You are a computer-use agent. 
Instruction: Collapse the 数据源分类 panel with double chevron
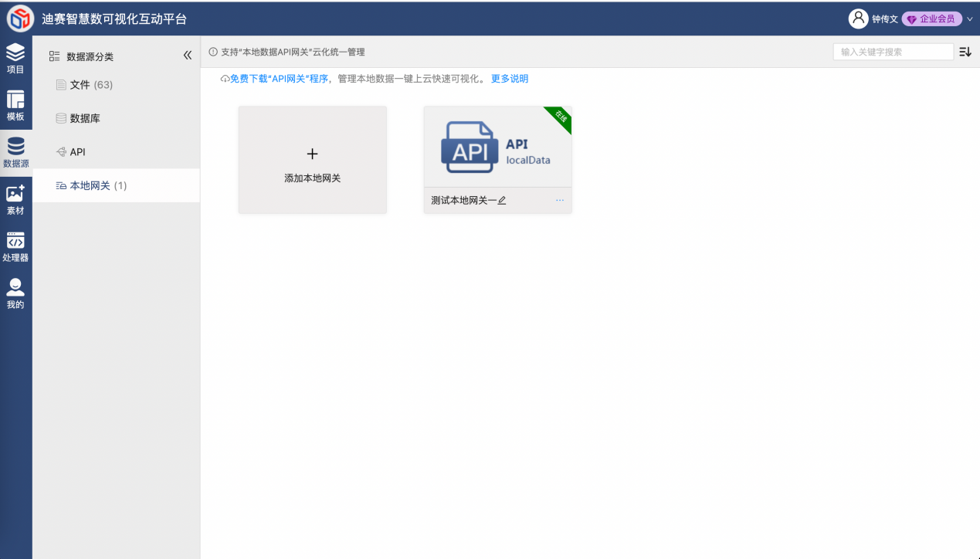point(187,56)
